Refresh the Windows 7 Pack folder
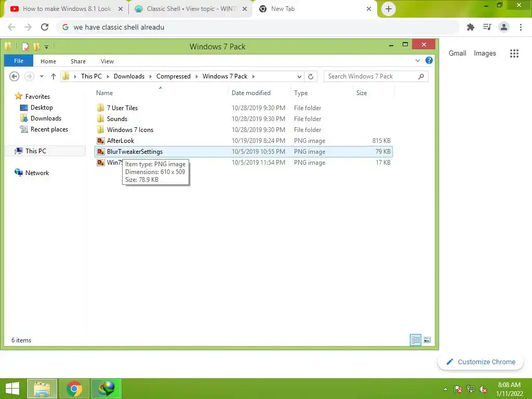The width and height of the screenshot is (532, 399). point(311,77)
